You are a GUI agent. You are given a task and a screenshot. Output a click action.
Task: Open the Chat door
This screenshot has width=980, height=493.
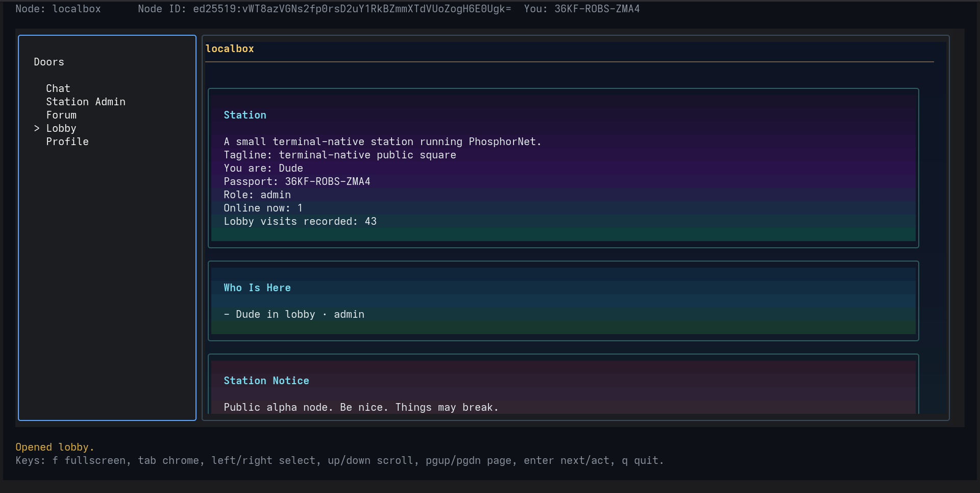58,88
